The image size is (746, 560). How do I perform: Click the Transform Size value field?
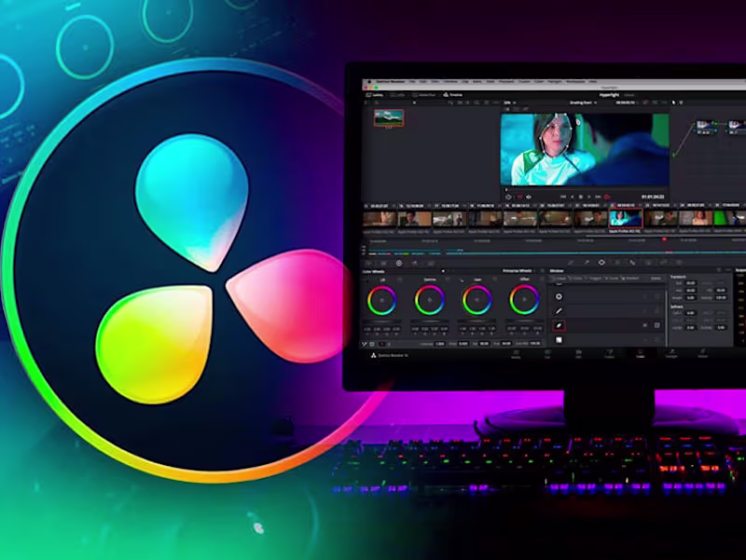click(690, 283)
